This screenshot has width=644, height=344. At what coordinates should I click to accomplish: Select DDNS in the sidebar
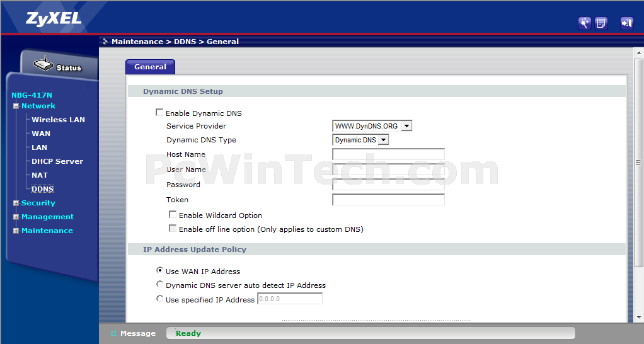pos(43,189)
